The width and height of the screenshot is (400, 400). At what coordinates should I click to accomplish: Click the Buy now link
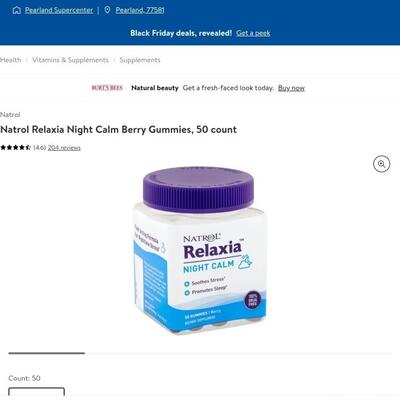(x=291, y=88)
